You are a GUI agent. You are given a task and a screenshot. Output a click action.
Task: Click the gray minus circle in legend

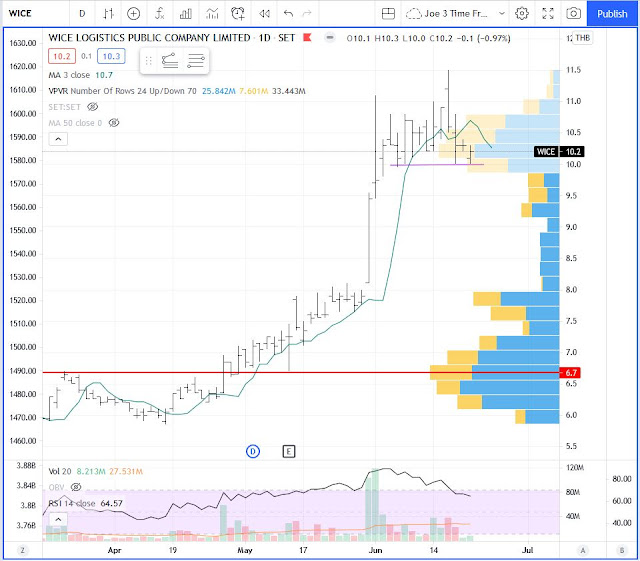[x=330, y=38]
